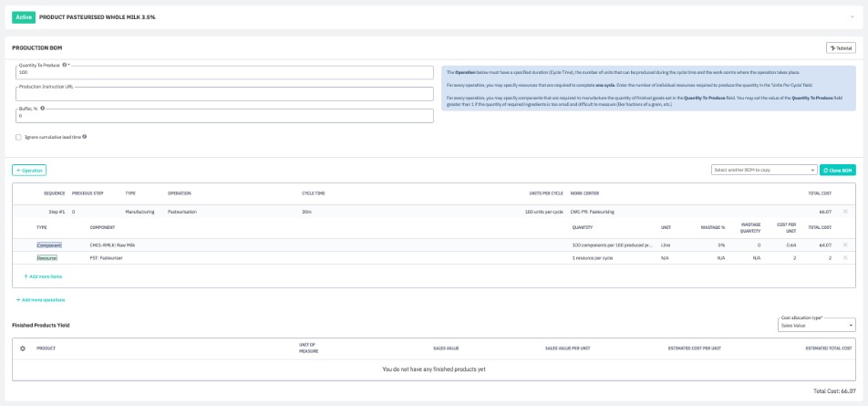The height and width of the screenshot is (406, 868).
Task: Open the Resource type selector for Pasteuriser
Action: pos(46,258)
